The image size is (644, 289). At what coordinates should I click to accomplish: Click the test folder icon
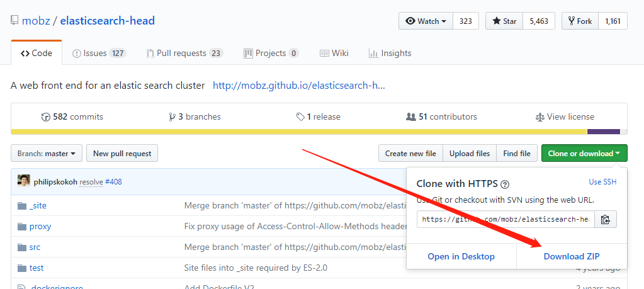click(x=22, y=268)
